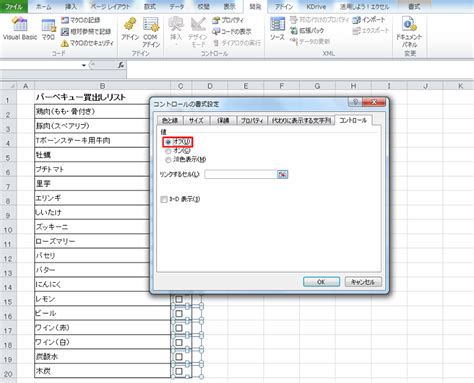The width and height of the screenshot is (474, 383).
Task: Switch to the ホーム ribbon tab
Action: (43, 6)
